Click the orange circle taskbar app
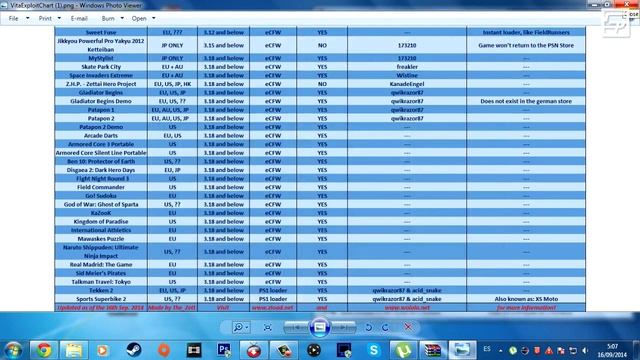This screenshot has height=360, width=640. click(x=164, y=350)
